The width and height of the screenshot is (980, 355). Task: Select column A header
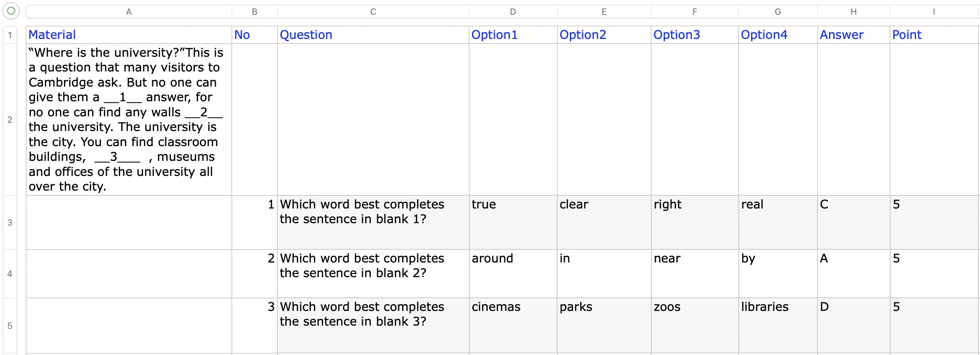(129, 12)
